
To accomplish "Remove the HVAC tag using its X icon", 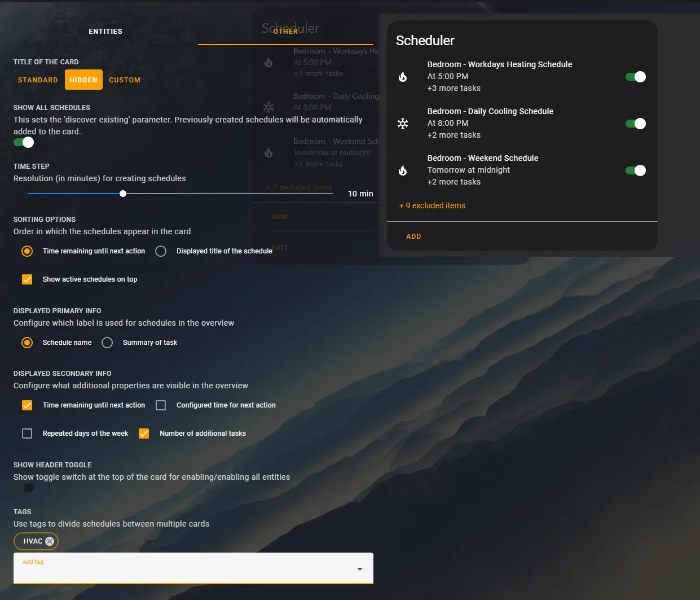I will 50,541.
